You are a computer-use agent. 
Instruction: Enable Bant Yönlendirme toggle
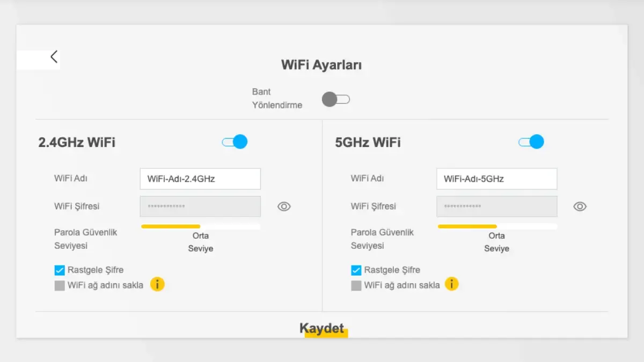(x=336, y=99)
